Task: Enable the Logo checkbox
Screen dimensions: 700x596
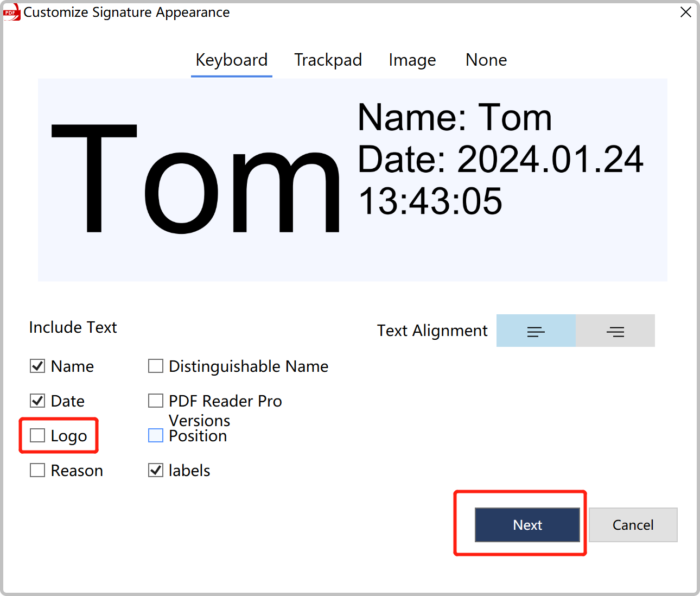Action: click(x=37, y=435)
